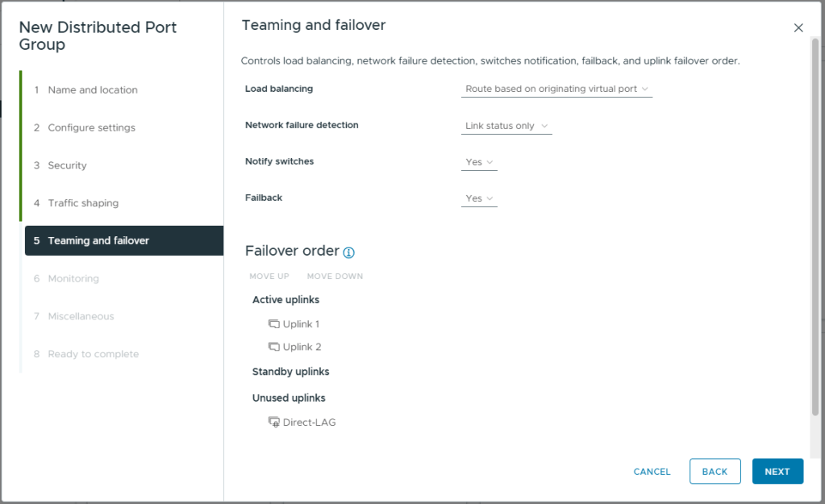Screen dimensions: 825x504
Task: Click the Direct-LAG uplink icon
Action: 273,422
